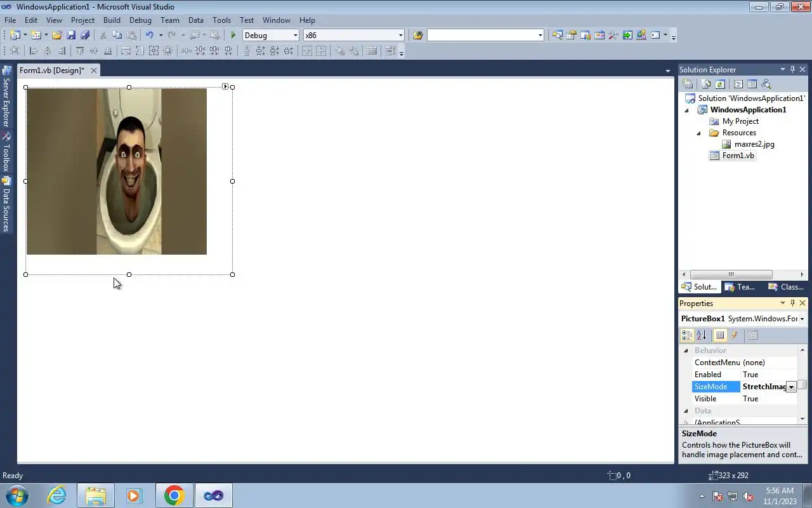Viewport: 812px width, 508px height.
Task: Click the Properties Window toolbar icon
Action: 572,35
